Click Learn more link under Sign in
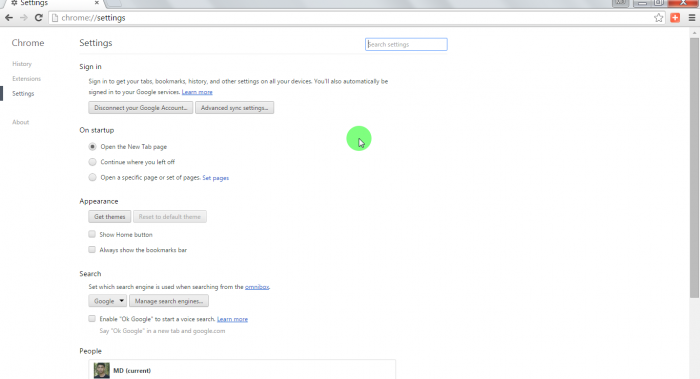The height and width of the screenshot is (379, 700). click(x=197, y=92)
